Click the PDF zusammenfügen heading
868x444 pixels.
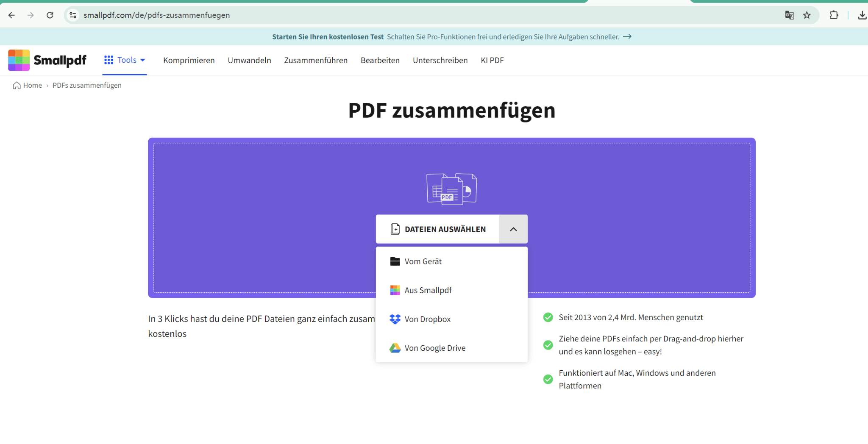tap(452, 110)
